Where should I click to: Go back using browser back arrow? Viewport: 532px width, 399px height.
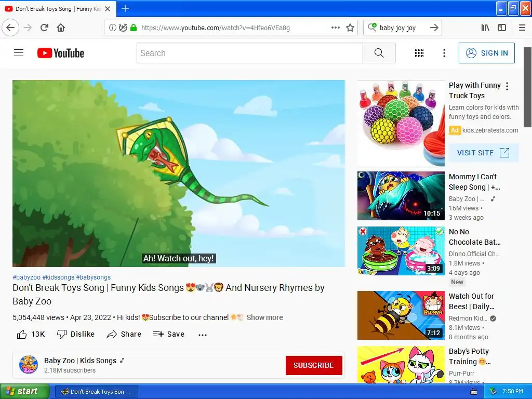(10, 28)
